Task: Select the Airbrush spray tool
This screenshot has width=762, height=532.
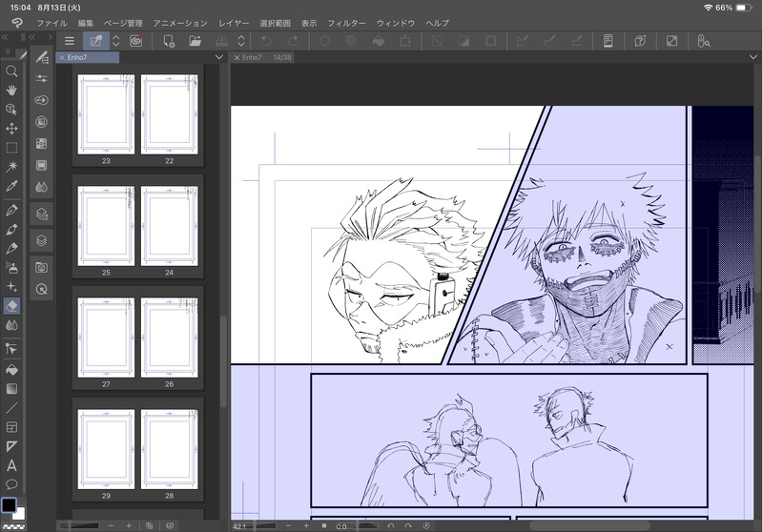Action: coord(11,267)
